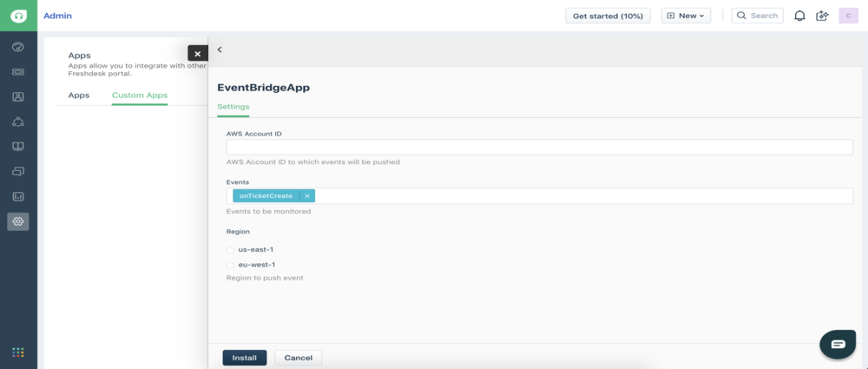Screen dimensions: 868x369
Task: Click the Install button
Action: [x=244, y=358]
